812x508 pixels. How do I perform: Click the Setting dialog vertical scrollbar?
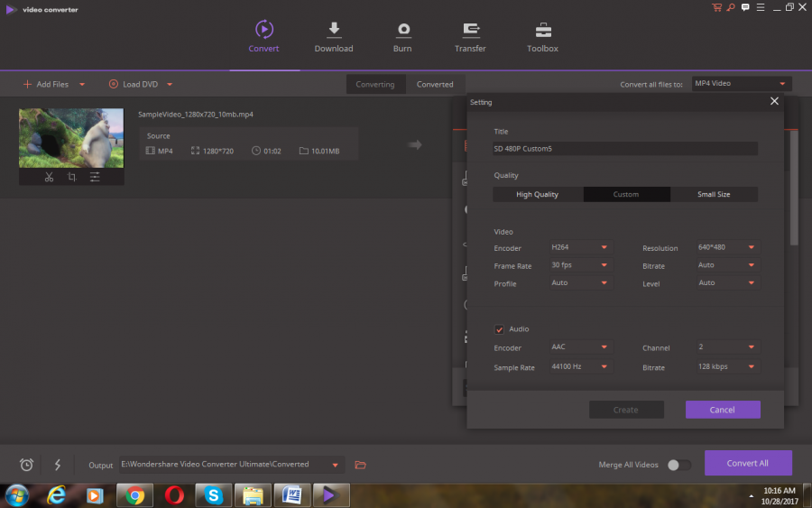(794, 189)
